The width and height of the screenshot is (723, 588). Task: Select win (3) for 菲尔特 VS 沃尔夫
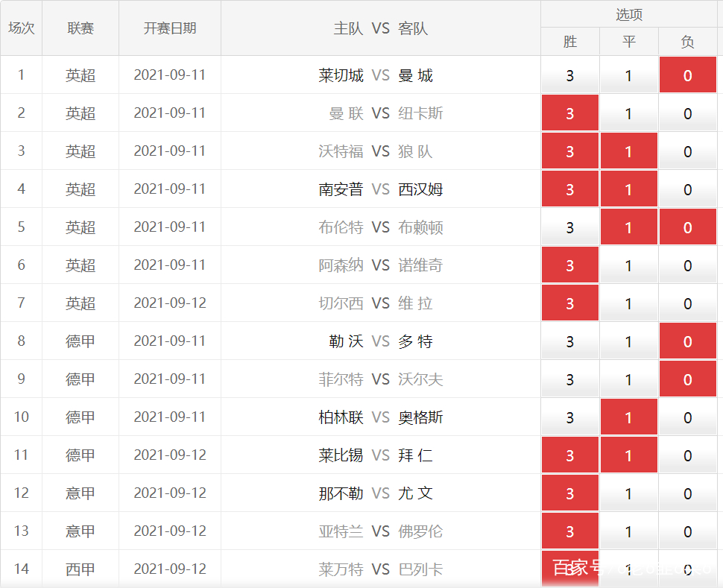570,379
